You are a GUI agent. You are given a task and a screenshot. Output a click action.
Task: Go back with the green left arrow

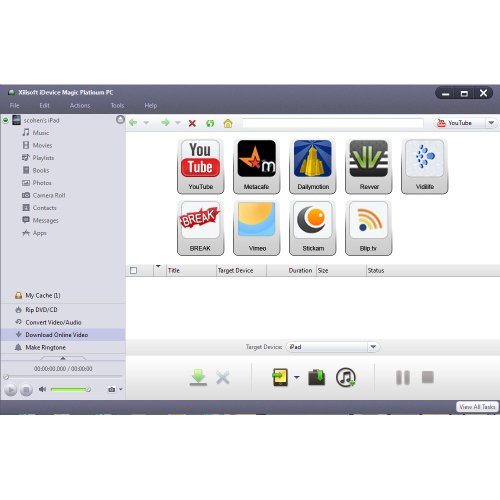pos(133,123)
